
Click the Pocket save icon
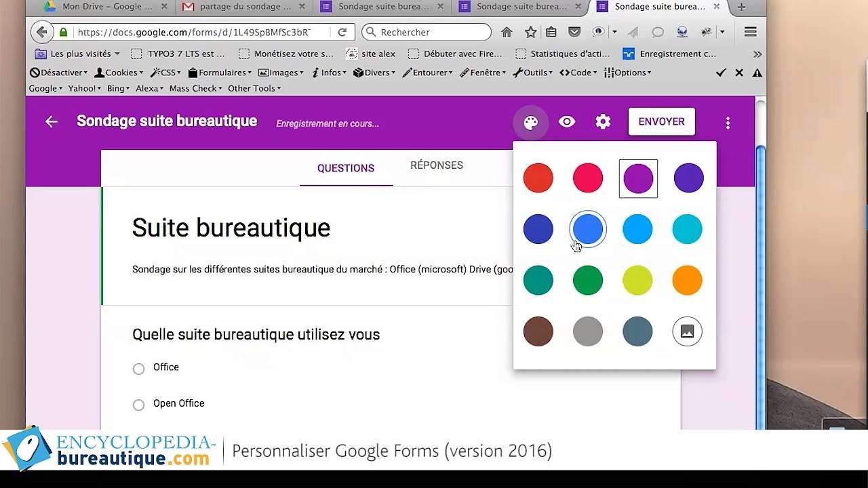574,32
